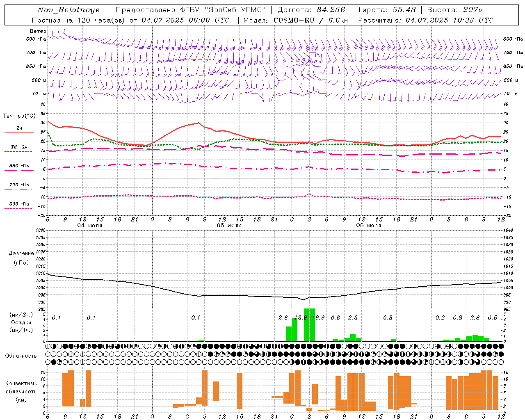Select the '(мм/1ч.)' precipitation unit label

click(x=21, y=330)
